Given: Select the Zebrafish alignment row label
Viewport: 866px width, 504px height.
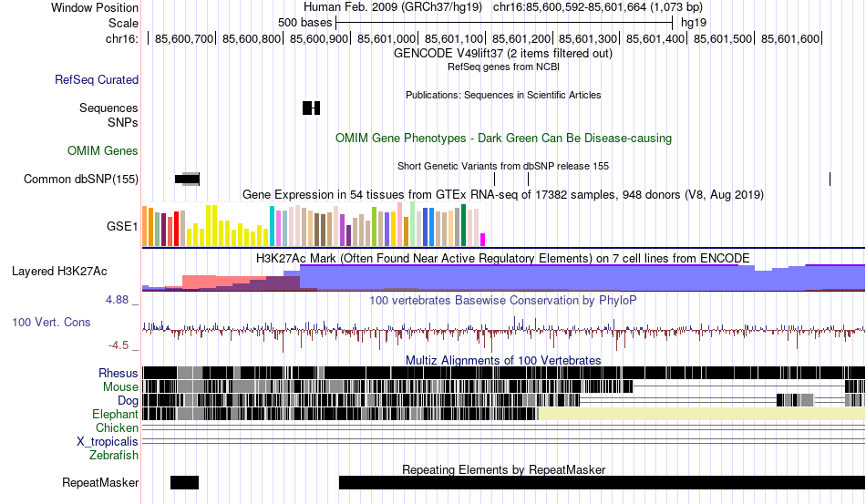Looking at the screenshot, I should pyautogui.click(x=114, y=456).
